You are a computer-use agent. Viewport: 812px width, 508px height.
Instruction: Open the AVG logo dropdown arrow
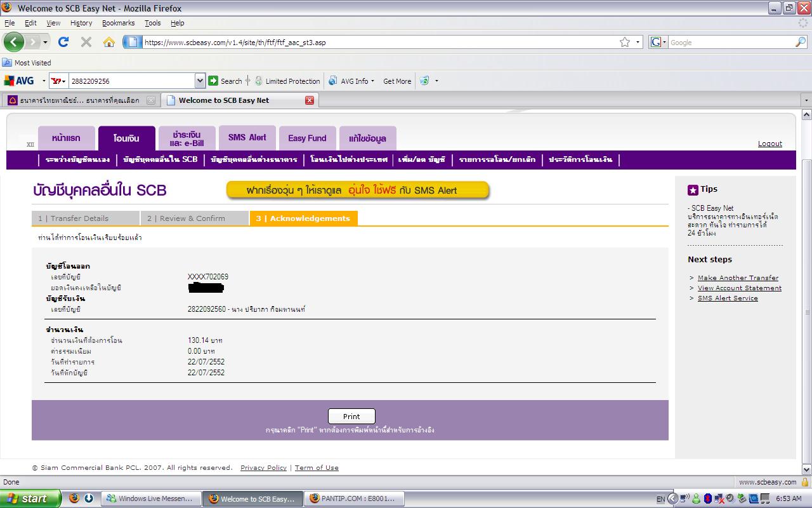click(x=44, y=81)
